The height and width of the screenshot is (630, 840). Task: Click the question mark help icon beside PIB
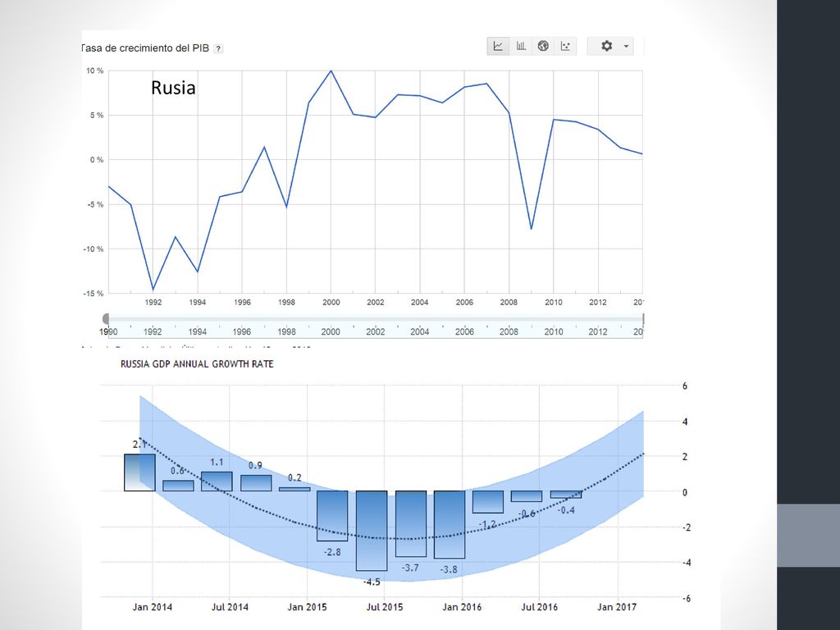click(218, 48)
